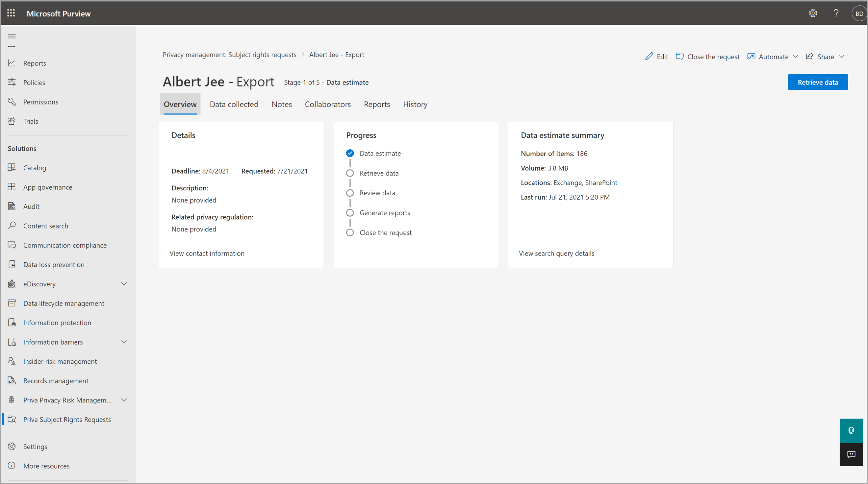Open View search query details link

click(x=556, y=253)
